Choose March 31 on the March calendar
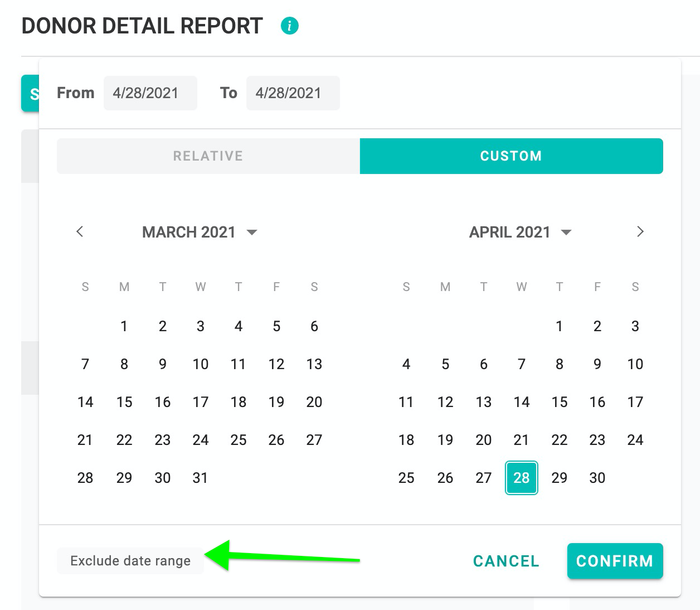This screenshot has width=700, height=610. tap(200, 477)
